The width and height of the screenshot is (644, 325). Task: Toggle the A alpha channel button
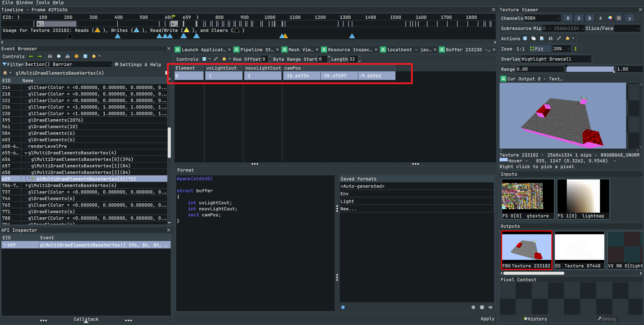pos(600,18)
